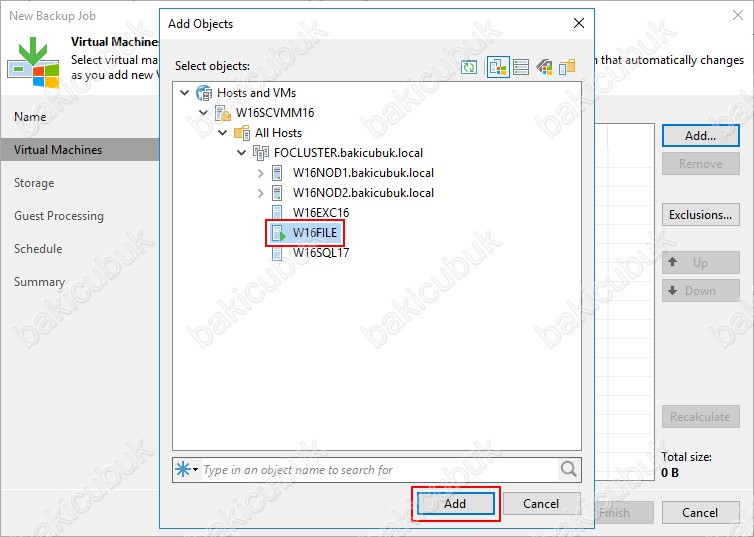
Task: Select W16NOD2.bakicubuk.local host
Action: (363, 193)
